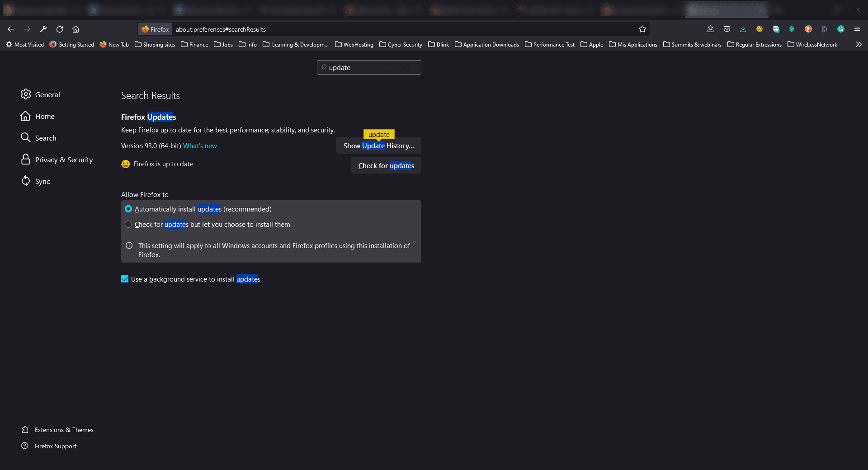Open the Most Visited bookmark

(x=25, y=44)
